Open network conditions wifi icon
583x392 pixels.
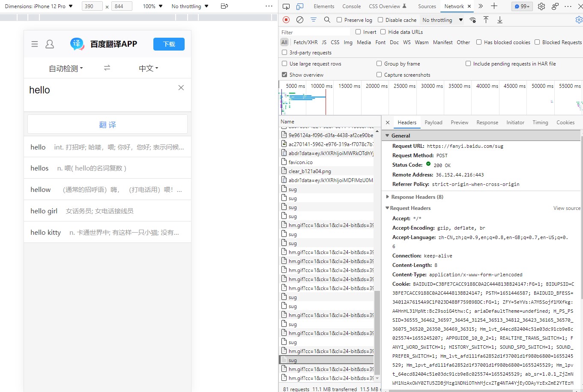473,20
